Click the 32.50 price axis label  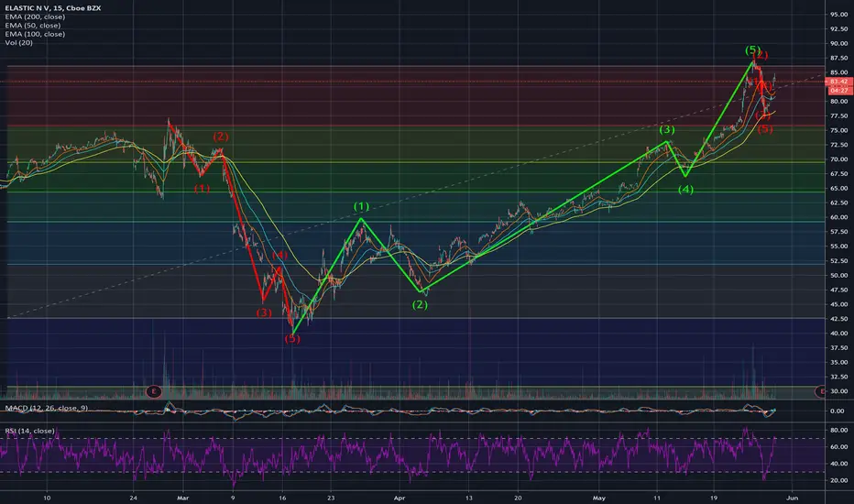(838, 377)
